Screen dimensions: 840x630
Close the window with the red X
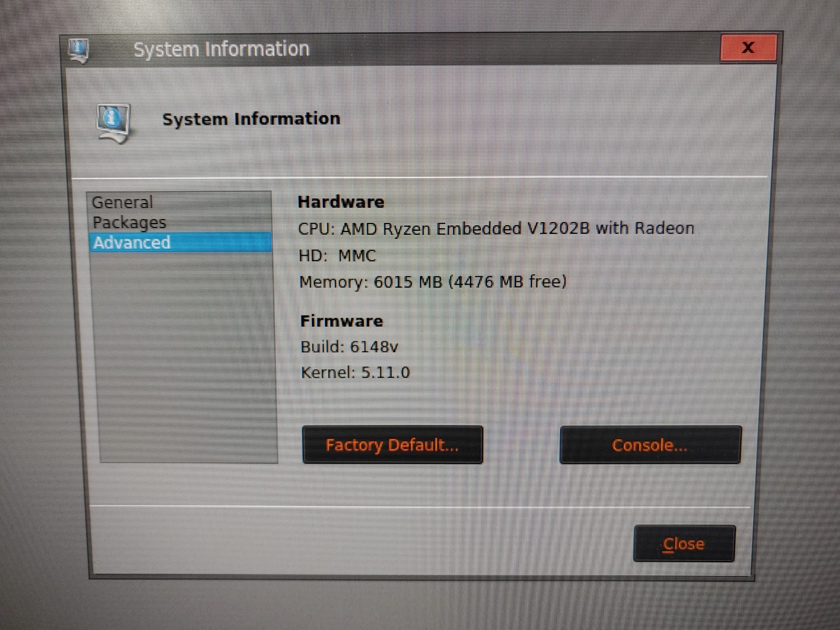tap(748, 48)
